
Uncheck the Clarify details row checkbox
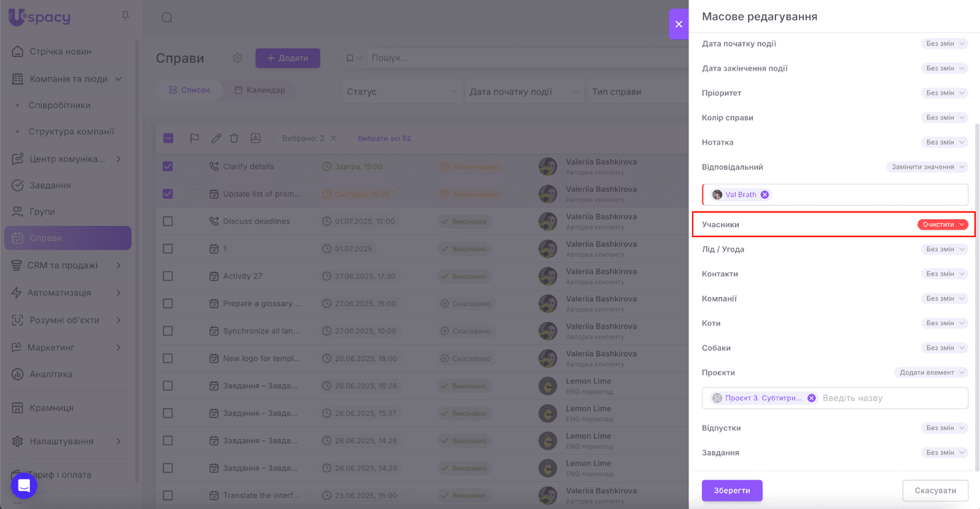(x=168, y=167)
